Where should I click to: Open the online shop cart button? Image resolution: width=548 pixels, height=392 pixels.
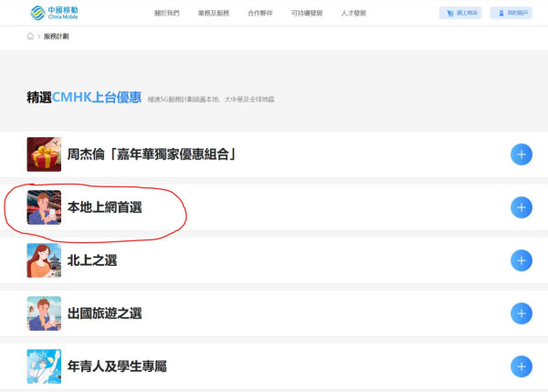[x=460, y=13]
